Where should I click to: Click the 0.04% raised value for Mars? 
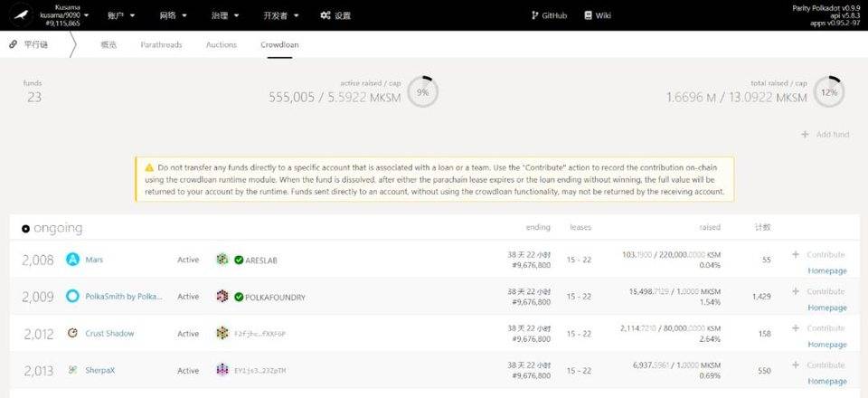(x=711, y=265)
